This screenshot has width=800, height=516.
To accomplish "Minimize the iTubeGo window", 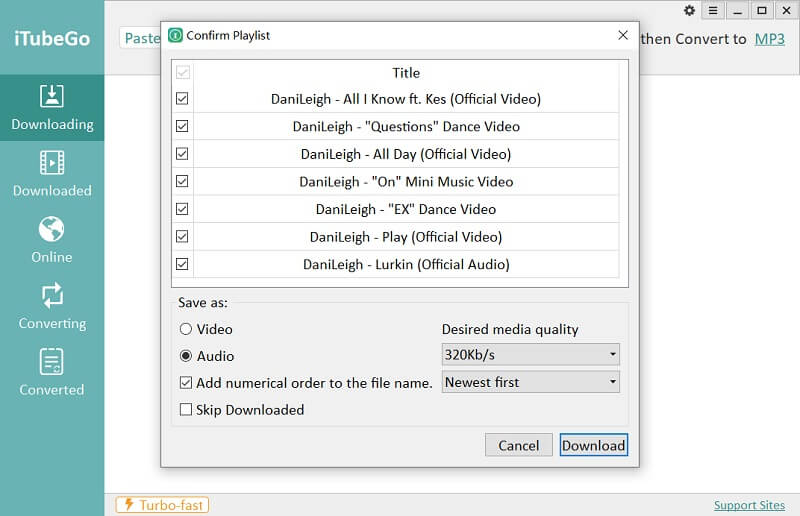I will (x=737, y=10).
